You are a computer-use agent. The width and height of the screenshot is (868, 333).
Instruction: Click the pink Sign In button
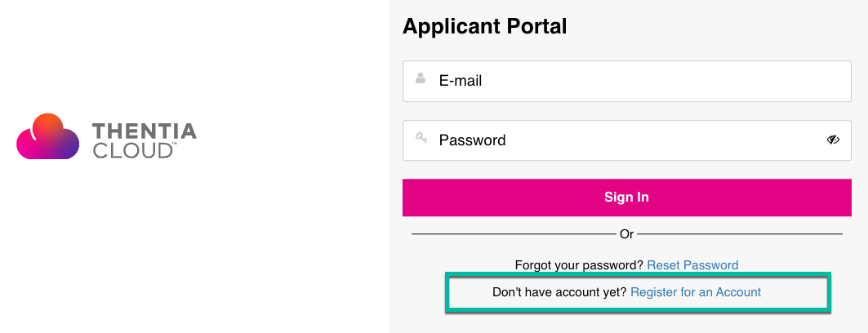point(626,198)
